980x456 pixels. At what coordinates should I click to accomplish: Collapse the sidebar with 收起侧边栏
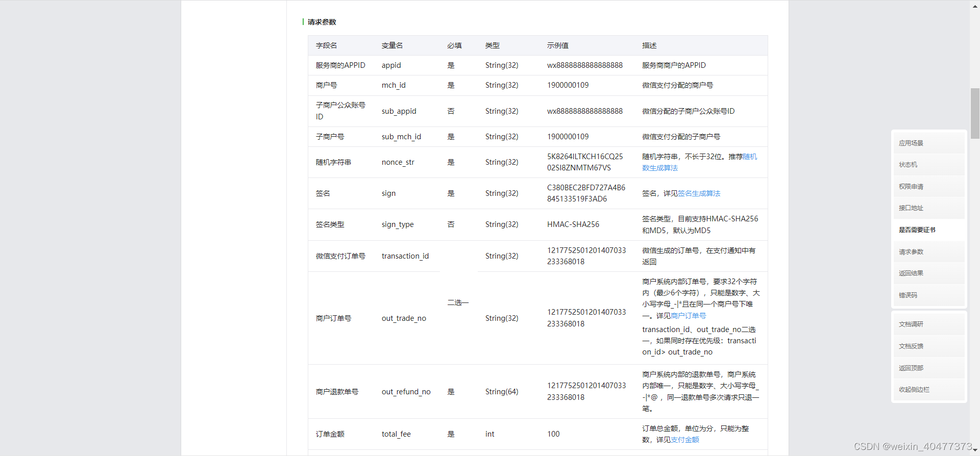point(928,390)
